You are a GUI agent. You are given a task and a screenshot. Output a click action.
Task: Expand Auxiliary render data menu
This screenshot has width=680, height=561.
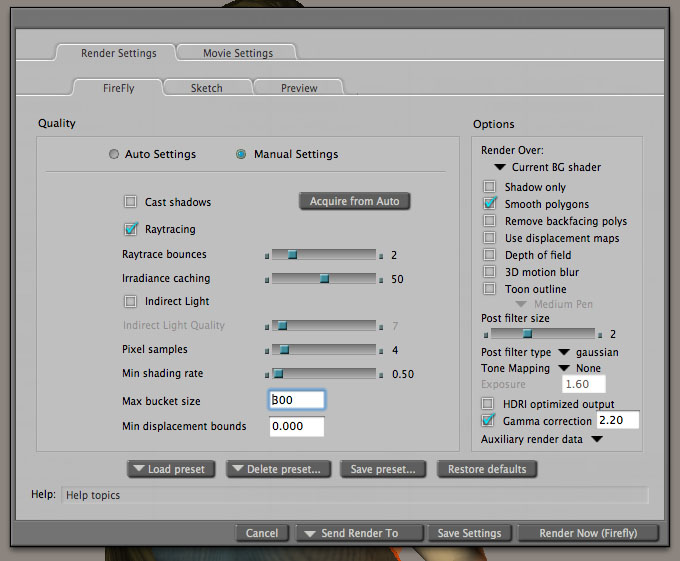click(597, 439)
